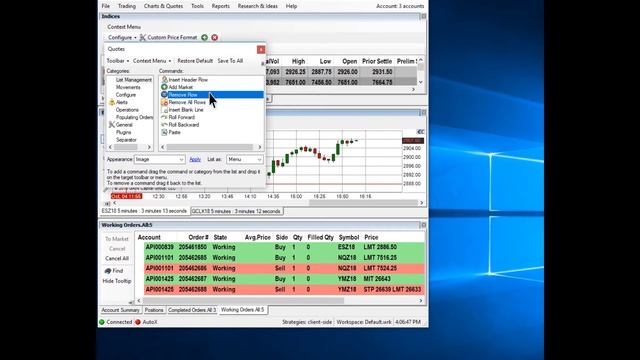Click the Working Orders panel pin icon
This screenshot has height=360, width=640.
[x=423, y=225]
